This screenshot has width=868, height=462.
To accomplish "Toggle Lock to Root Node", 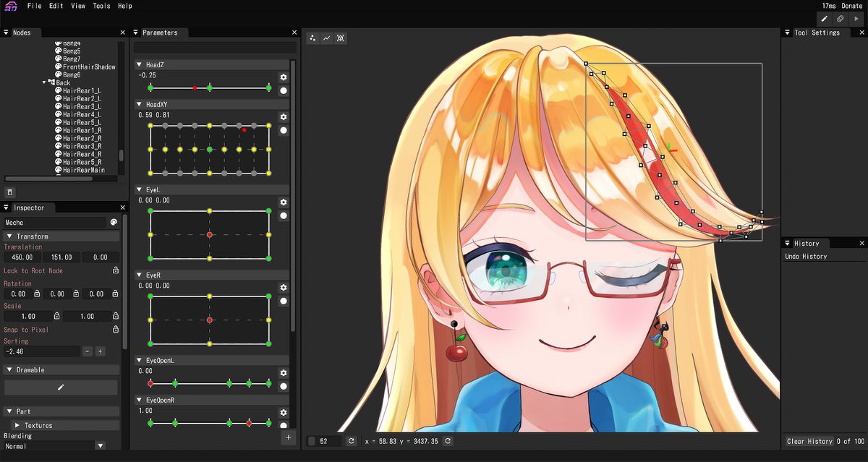I will click(x=114, y=270).
